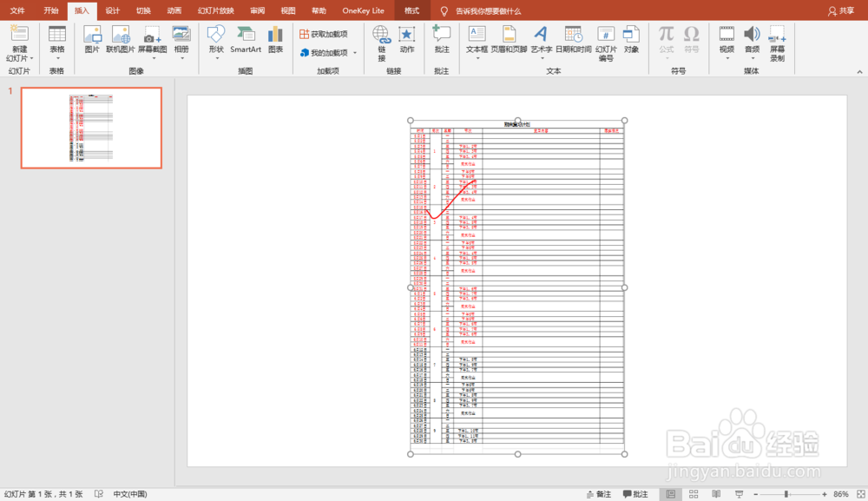
Task: Expand the Video dropdown arrow
Action: (727, 58)
